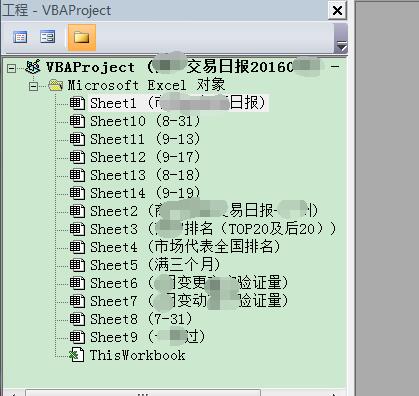419x396 pixels.
Task: Click the Sheet7 worksheet icon
Action: [77, 301]
